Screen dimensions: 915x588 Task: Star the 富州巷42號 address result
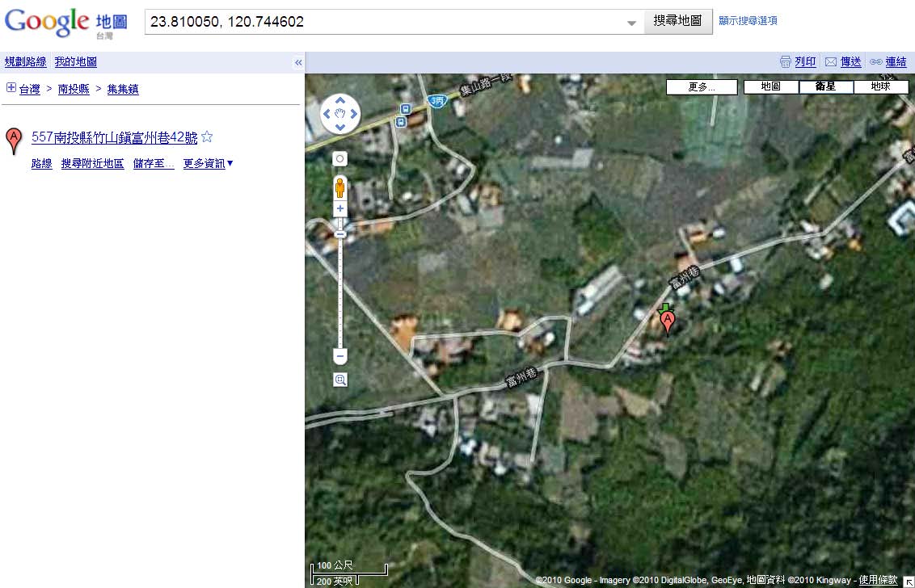(x=207, y=137)
